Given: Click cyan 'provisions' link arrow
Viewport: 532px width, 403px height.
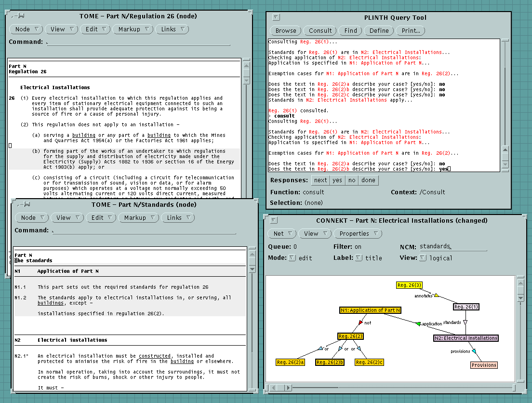Looking at the screenshot, I should click(474, 351).
